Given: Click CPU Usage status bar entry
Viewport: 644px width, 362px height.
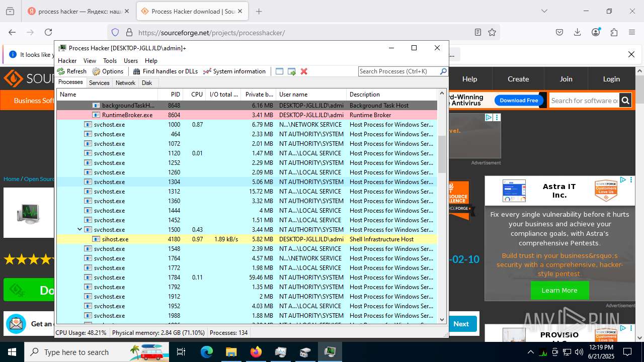Looking at the screenshot, I should (x=81, y=333).
